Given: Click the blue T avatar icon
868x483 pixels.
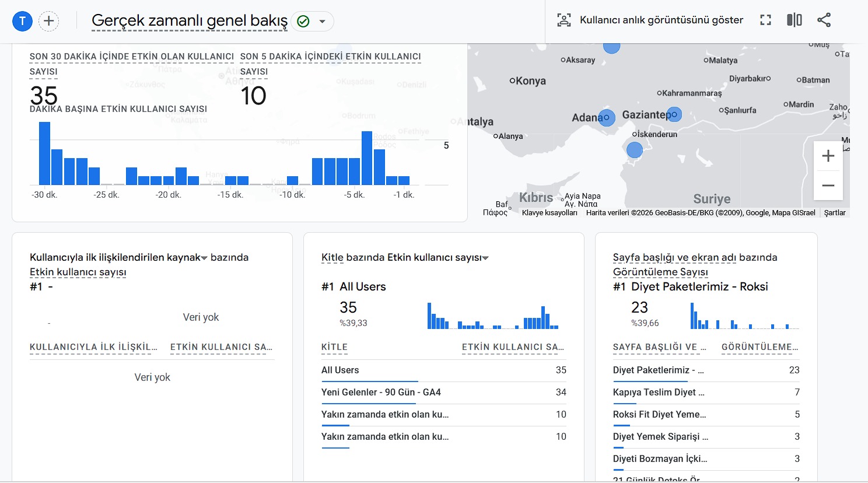Looking at the screenshot, I should pyautogui.click(x=22, y=22).
